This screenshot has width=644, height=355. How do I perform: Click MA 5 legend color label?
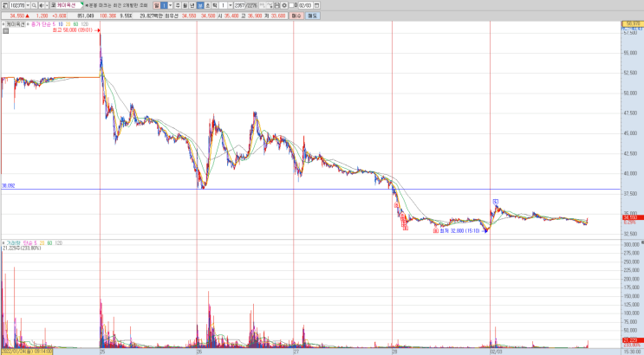coord(54,24)
